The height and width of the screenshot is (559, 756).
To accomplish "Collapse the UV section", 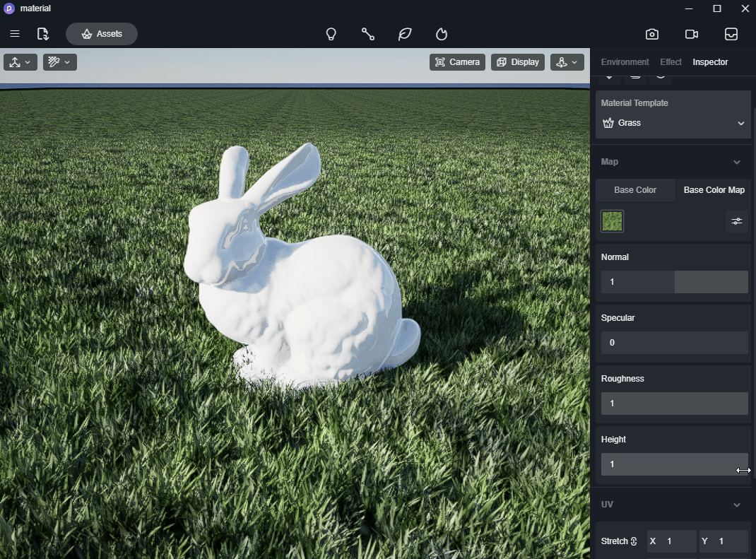I will [x=737, y=505].
